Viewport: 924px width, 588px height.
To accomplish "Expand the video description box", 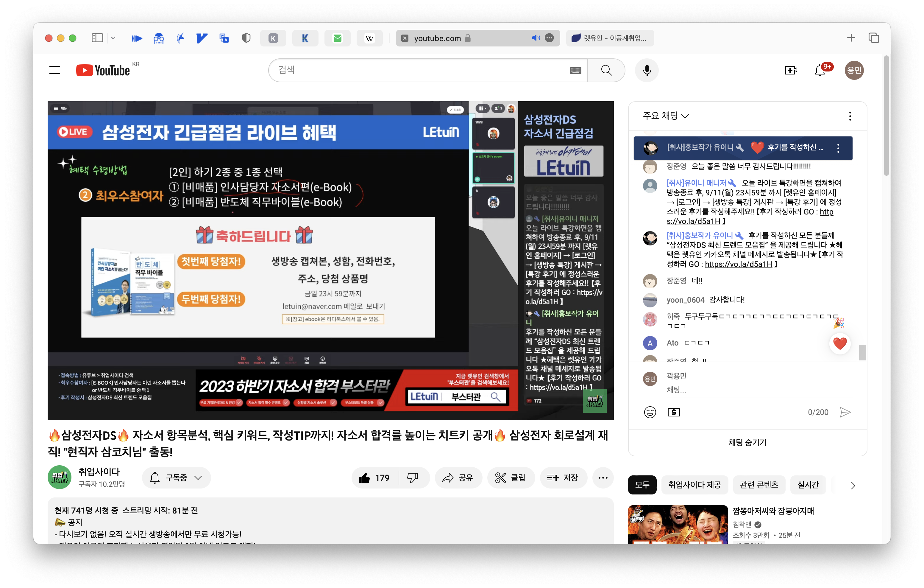I will [x=330, y=521].
